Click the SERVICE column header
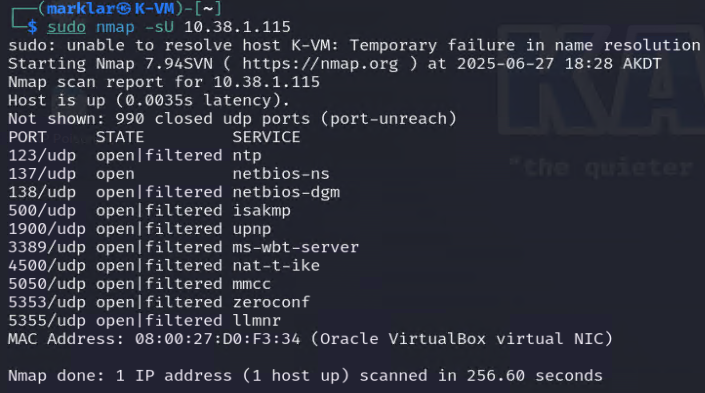The image size is (705, 393). point(266,137)
